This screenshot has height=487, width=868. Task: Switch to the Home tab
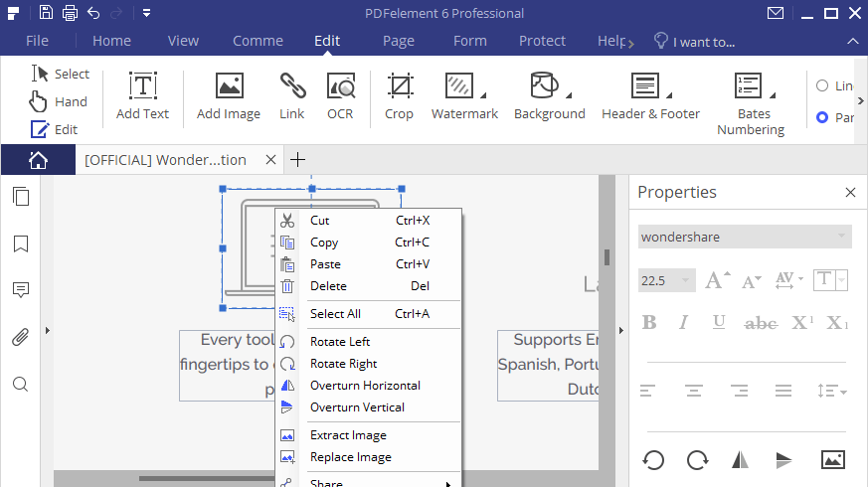111,41
